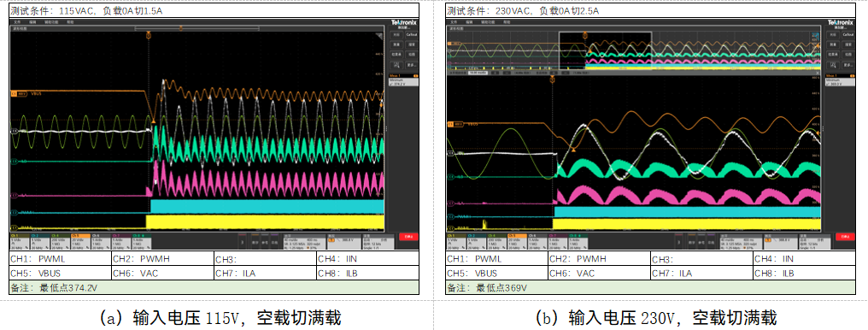Click magenta channel handle on left scope edge

(15, 196)
